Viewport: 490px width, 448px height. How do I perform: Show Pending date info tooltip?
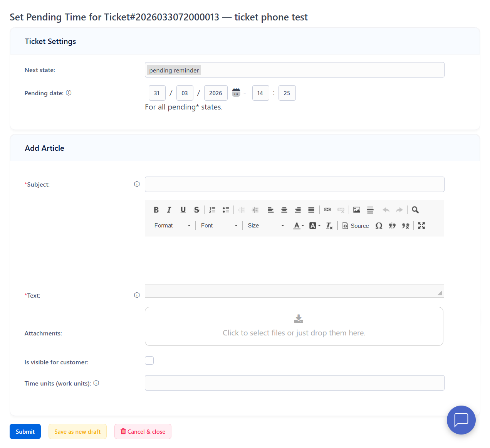point(69,93)
